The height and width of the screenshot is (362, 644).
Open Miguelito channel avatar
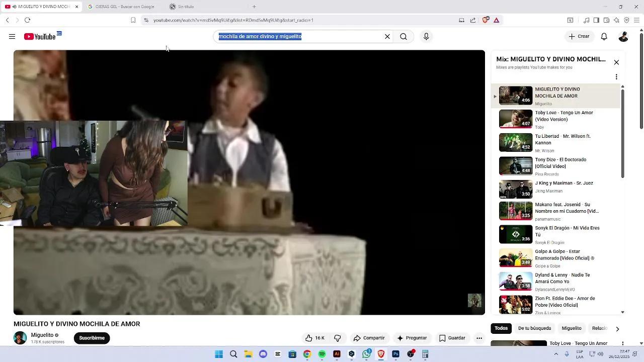click(x=20, y=338)
